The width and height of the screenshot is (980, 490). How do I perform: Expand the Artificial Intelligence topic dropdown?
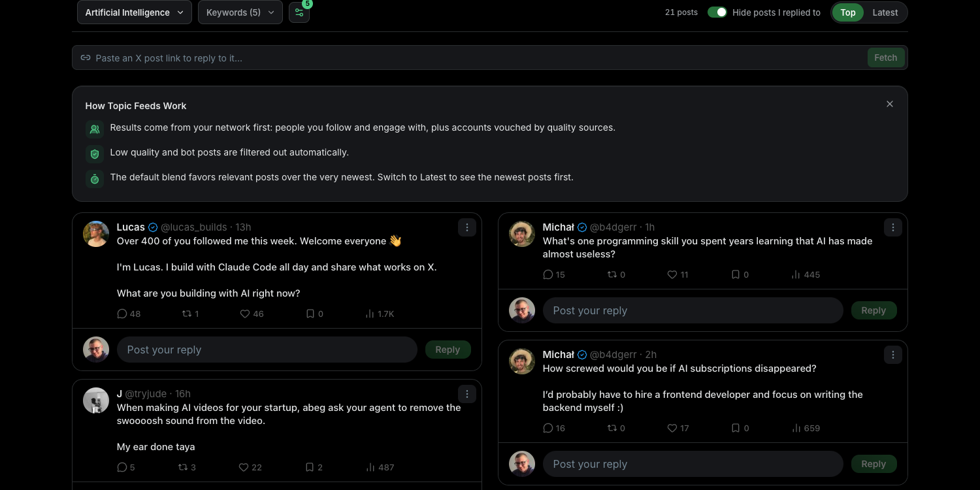[x=135, y=12]
